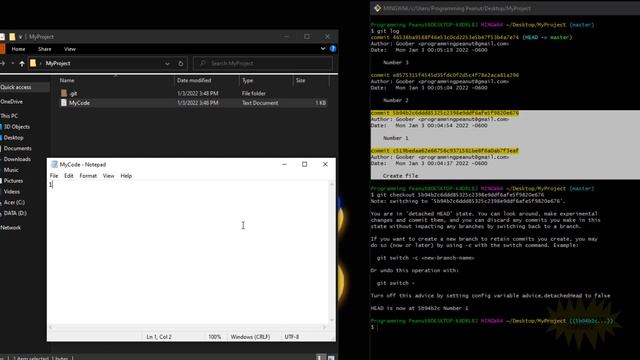Click the Git Bash prompt input line

click(504, 327)
